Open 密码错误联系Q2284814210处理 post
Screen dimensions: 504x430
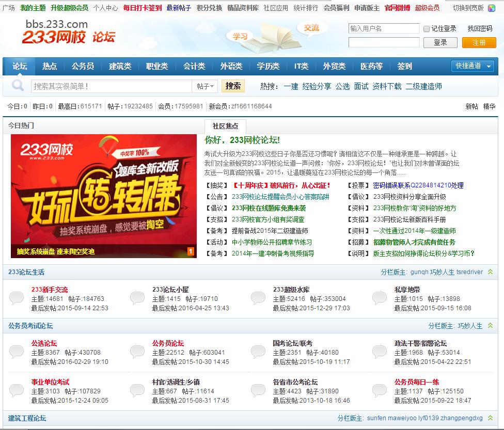point(418,185)
